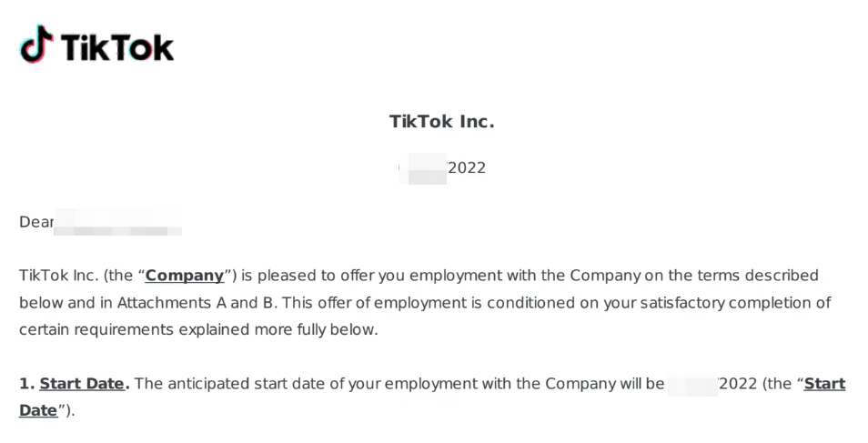Click the year '2022' under the heading
This screenshot has height=443, width=868.
click(467, 167)
